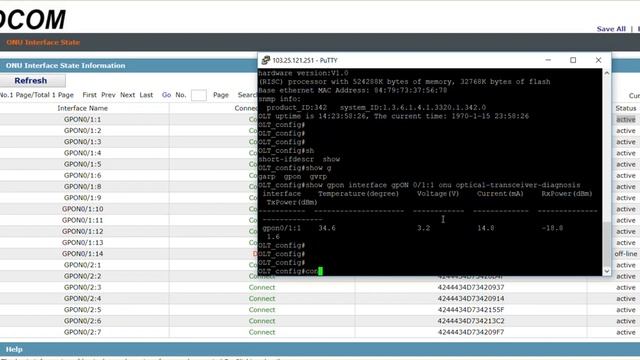Click the Refresh button
640x360 pixels.
click(x=31, y=80)
